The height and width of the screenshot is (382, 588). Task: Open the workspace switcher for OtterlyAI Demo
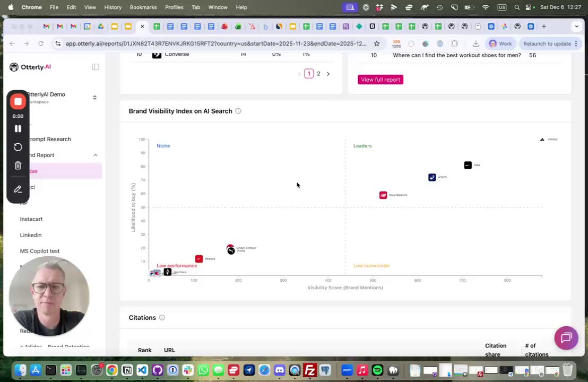pyautogui.click(x=95, y=98)
